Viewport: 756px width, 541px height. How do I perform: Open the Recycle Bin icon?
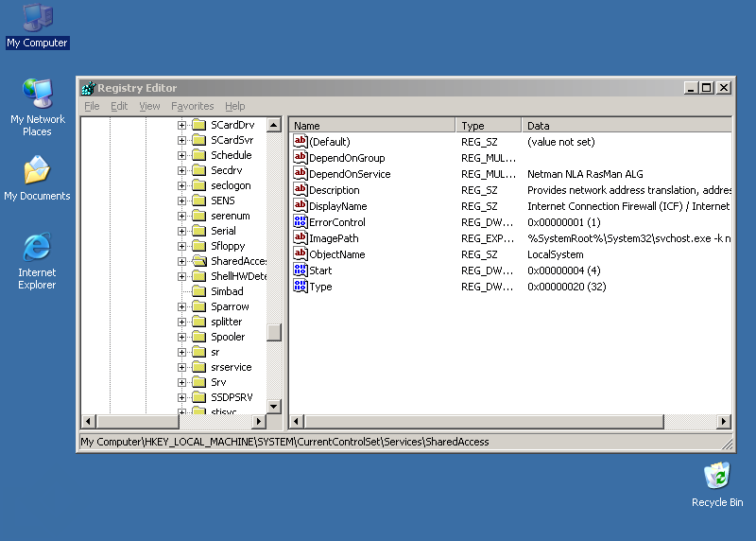pos(717,484)
